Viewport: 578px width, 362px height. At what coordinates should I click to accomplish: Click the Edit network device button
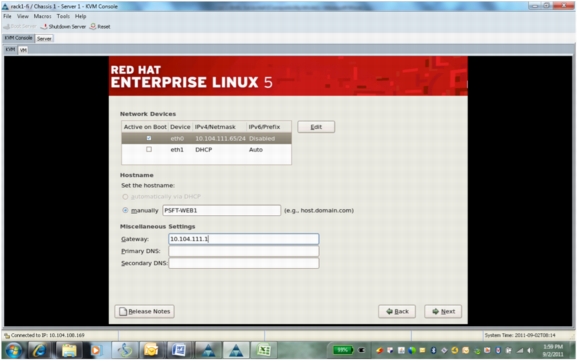[x=316, y=127]
